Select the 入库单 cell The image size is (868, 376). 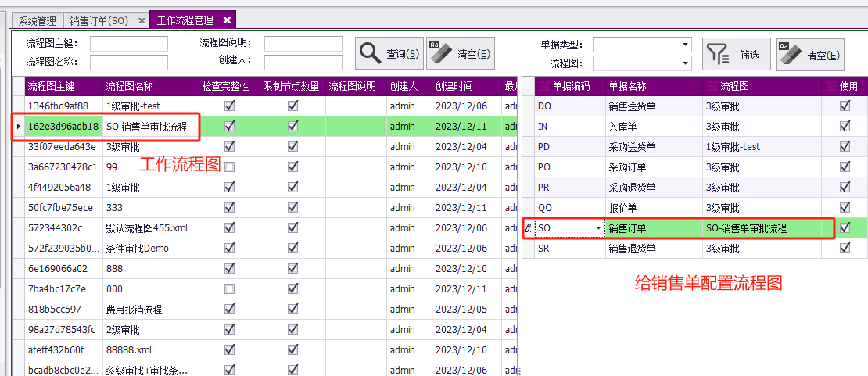pyautogui.click(x=654, y=127)
